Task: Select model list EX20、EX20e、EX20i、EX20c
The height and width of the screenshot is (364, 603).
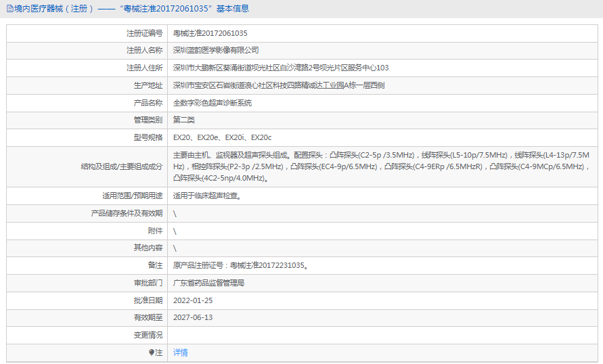Action: 222,137
